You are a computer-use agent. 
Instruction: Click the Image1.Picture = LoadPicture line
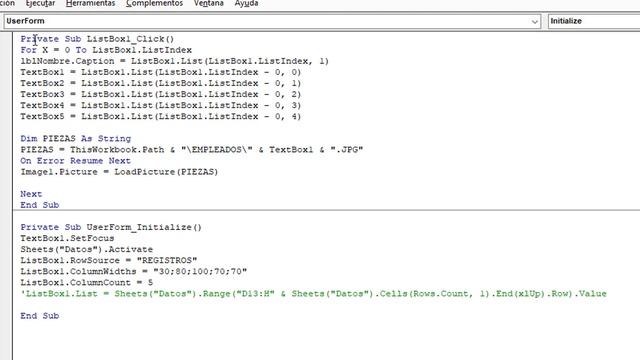coord(119,171)
